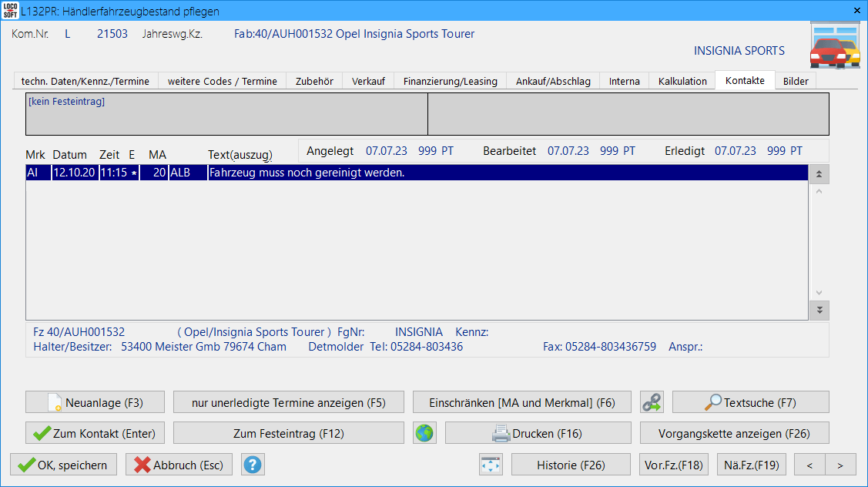This screenshot has width=868, height=487.
Task: Switch to the Bilder tab
Action: coord(796,81)
